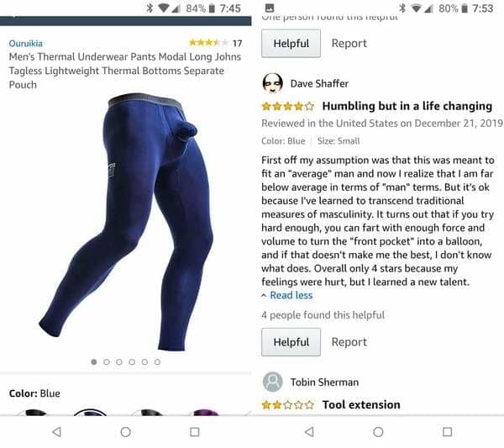Open the 17 ratings star summary

[x=215, y=43]
